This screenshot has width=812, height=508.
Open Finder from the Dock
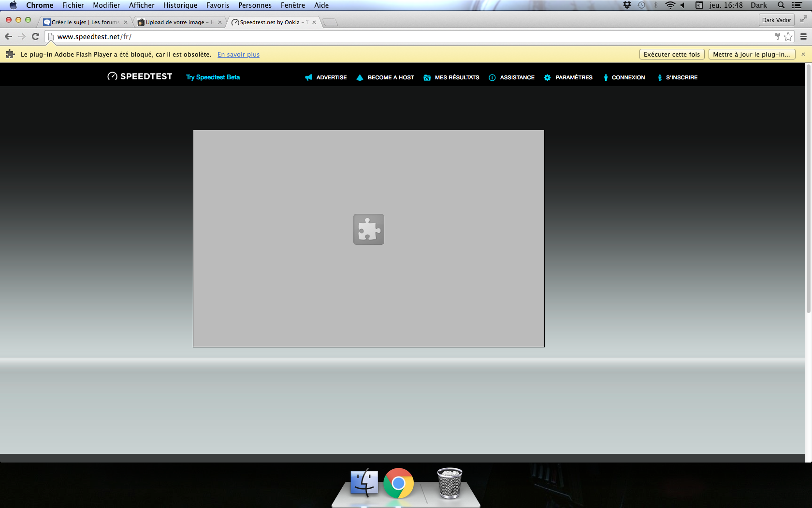click(x=364, y=483)
